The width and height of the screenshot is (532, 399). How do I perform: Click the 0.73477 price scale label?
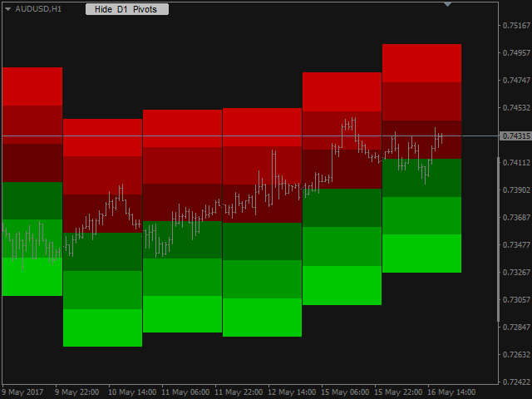[x=516, y=244]
